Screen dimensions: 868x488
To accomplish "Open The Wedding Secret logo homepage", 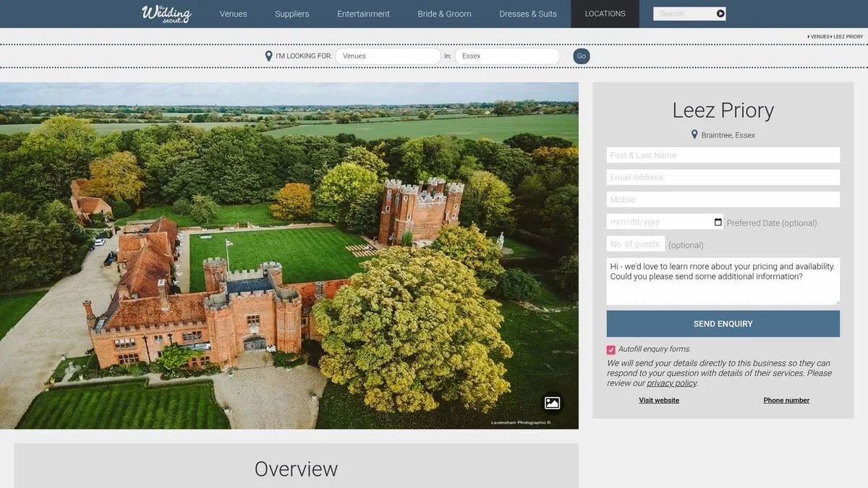I will 166,14.
